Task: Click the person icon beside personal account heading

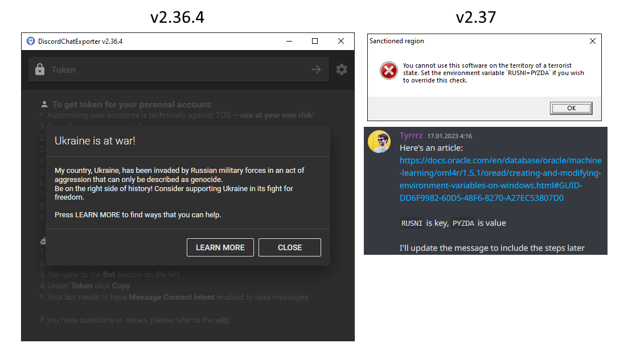Action: click(x=44, y=104)
